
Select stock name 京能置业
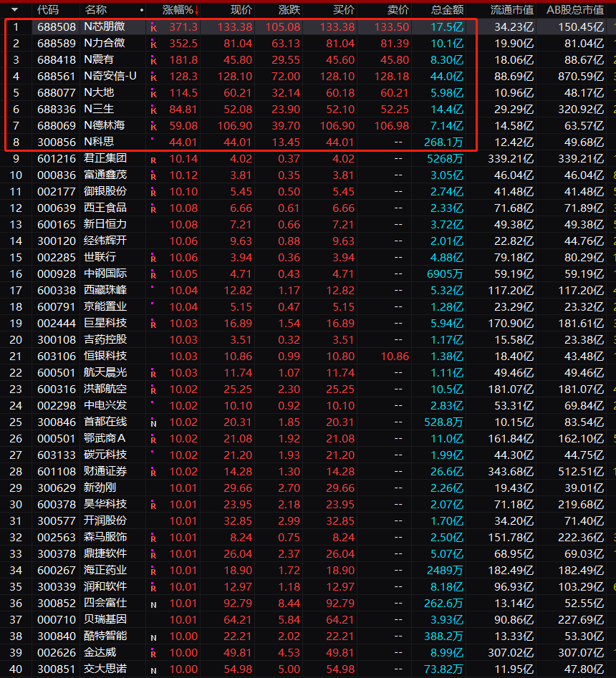[105, 306]
